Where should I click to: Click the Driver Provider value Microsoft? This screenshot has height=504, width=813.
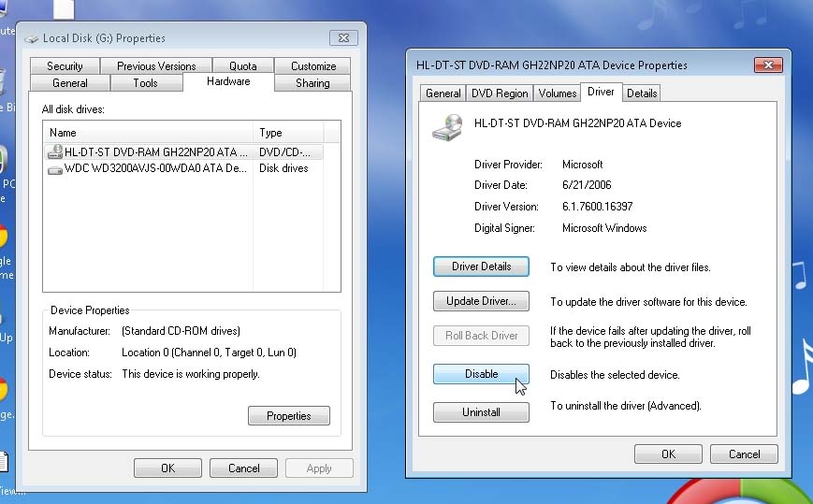click(x=582, y=165)
